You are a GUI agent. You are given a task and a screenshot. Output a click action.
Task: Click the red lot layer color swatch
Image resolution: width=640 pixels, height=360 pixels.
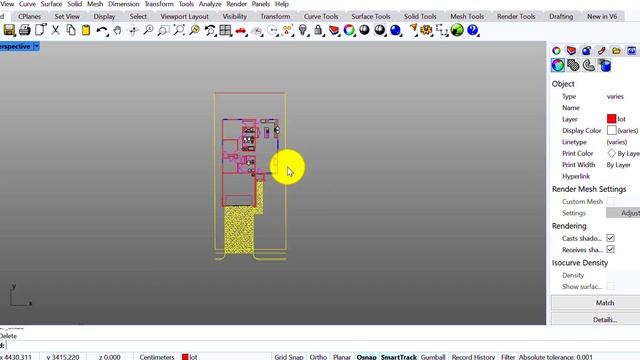[x=611, y=119]
